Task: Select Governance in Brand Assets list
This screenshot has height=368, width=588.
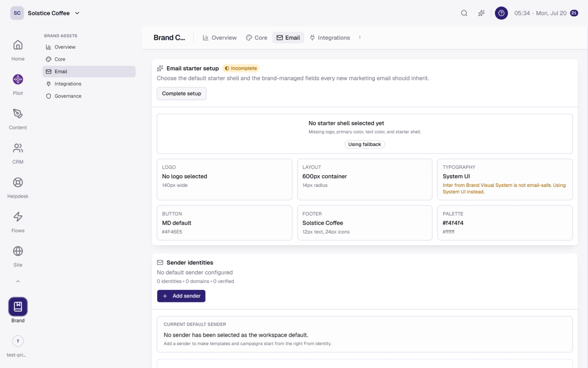Action: (89, 96)
